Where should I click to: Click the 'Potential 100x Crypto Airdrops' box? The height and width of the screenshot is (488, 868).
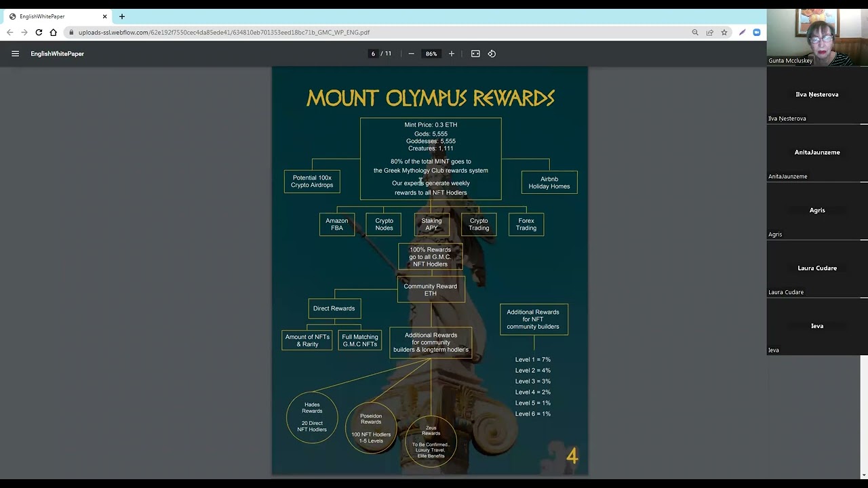pos(312,182)
